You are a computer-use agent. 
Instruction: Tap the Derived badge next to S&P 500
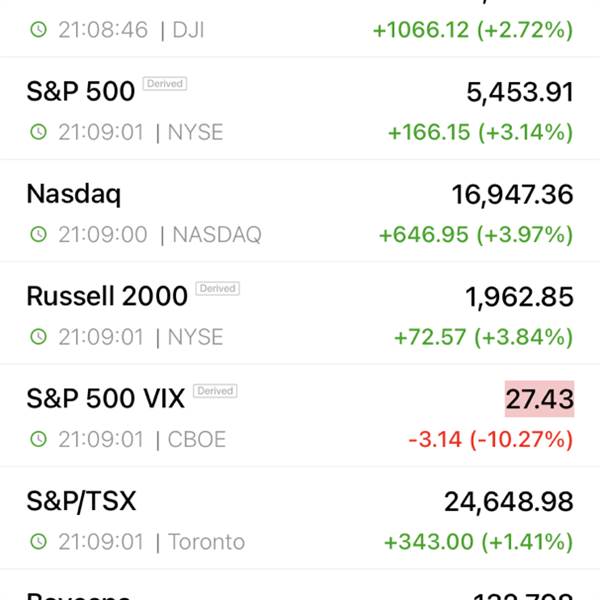(165, 83)
